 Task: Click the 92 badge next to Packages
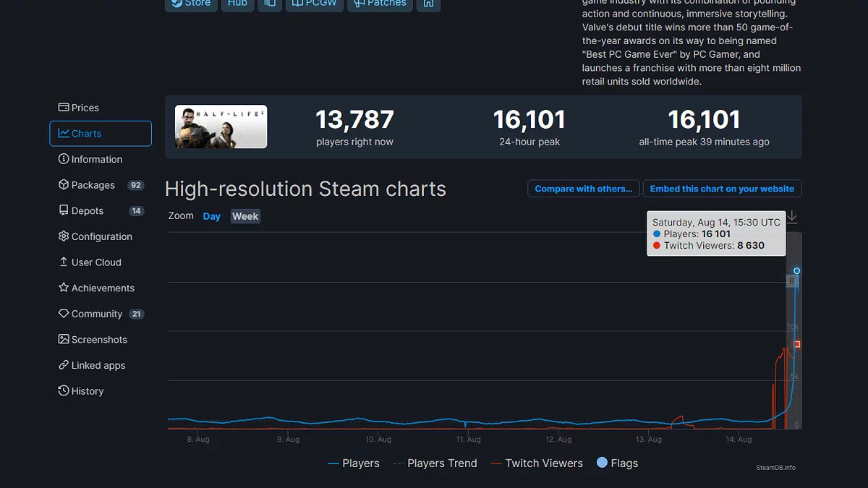135,185
